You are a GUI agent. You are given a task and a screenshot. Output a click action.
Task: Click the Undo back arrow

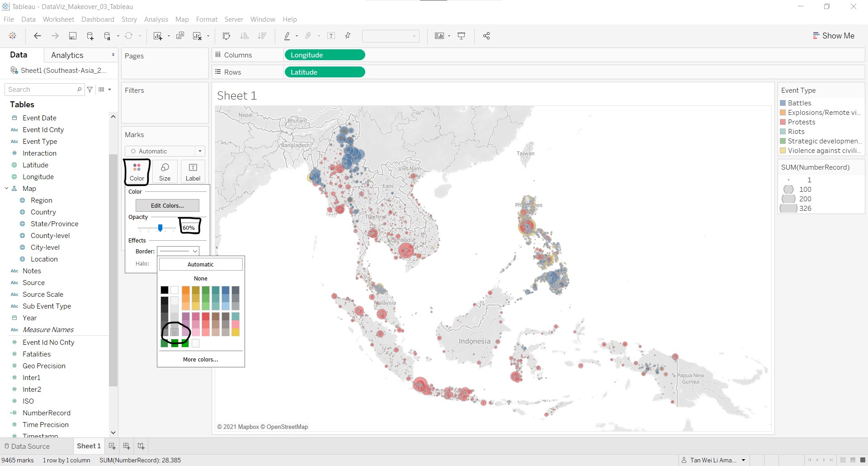tap(38, 36)
